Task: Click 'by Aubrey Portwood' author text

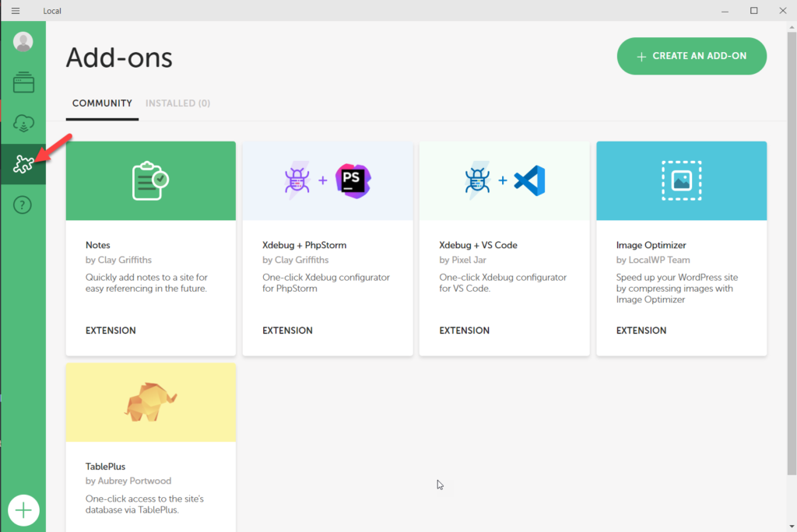Action: pyautogui.click(x=128, y=481)
